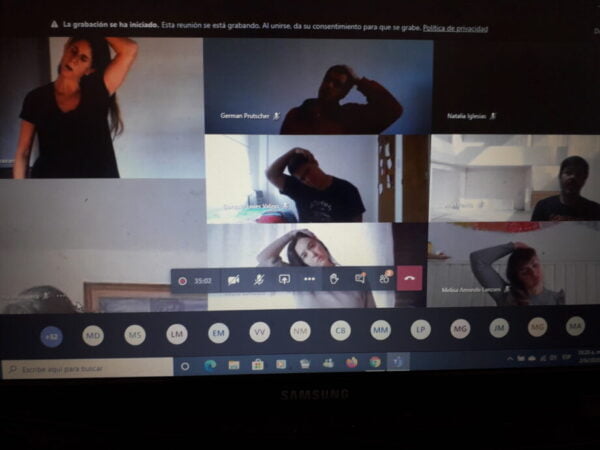Show the participants list

click(x=384, y=279)
